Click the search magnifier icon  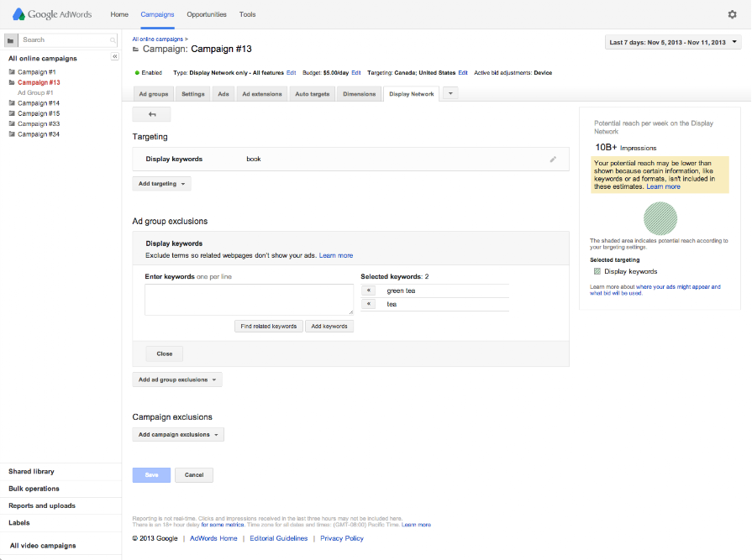coord(113,40)
